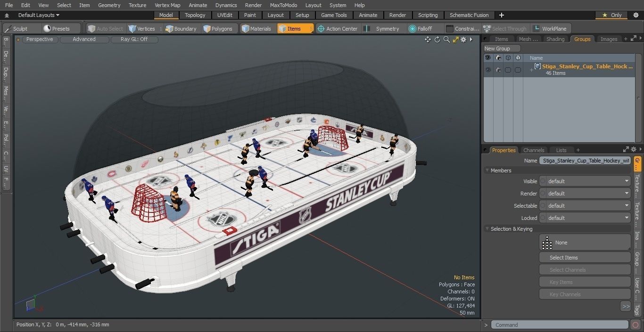Click the eye column header icon
This screenshot has width=644, height=332.
[x=488, y=58]
